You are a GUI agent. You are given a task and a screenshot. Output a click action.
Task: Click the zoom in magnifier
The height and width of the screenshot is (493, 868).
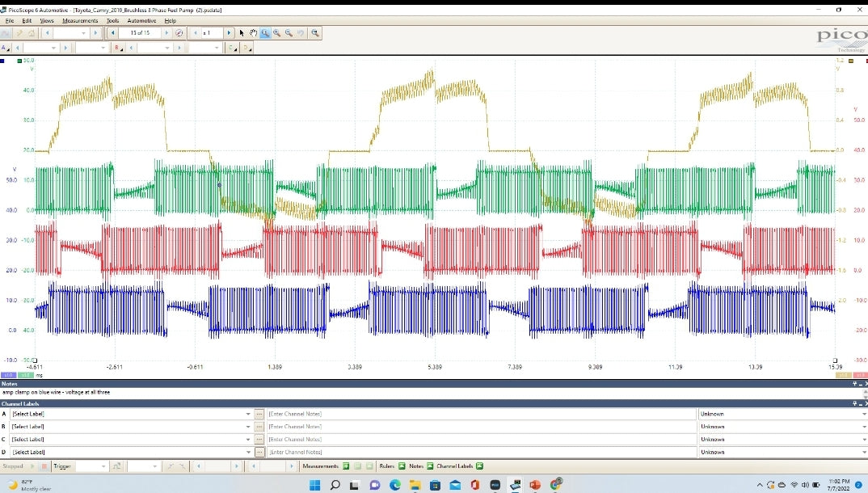click(x=276, y=33)
